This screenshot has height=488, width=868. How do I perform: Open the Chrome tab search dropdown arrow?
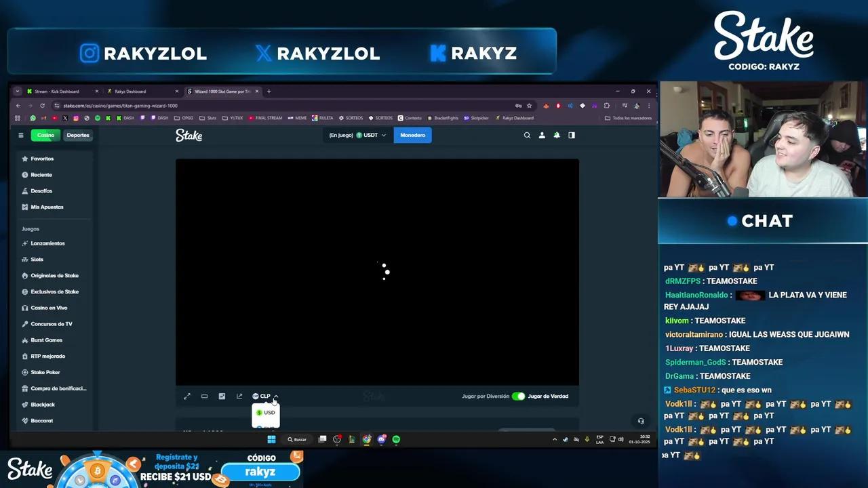(19, 91)
